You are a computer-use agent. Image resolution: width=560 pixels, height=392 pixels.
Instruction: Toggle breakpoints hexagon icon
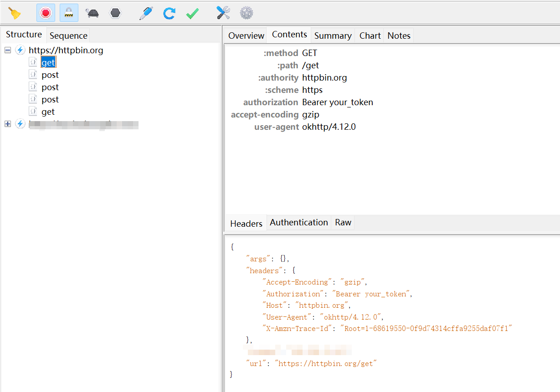116,13
